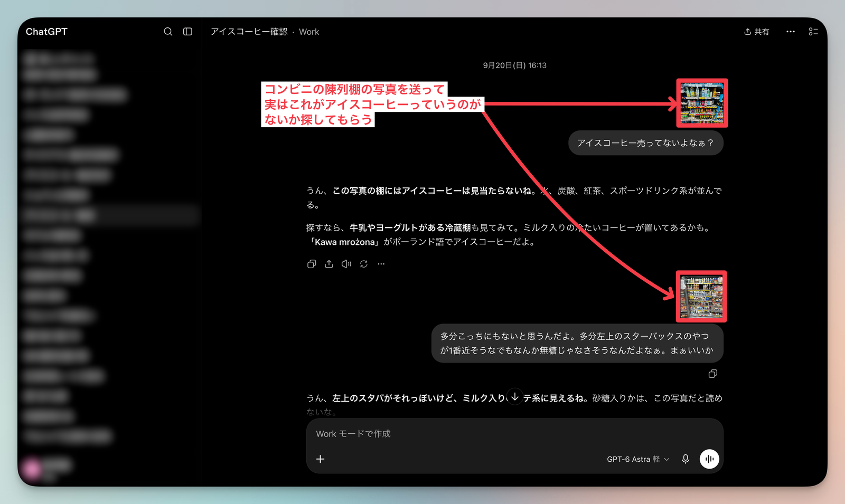Click the アイスコーヒー確認 chat title
The height and width of the screenshot is (504, 845).
[x=249, y=32]
